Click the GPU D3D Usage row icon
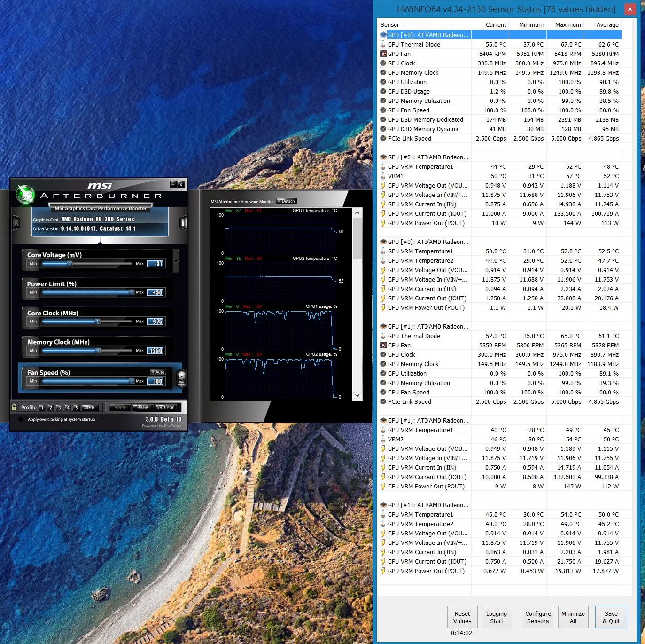The height and width of the screenshot is (644, 645). point(383,91)
